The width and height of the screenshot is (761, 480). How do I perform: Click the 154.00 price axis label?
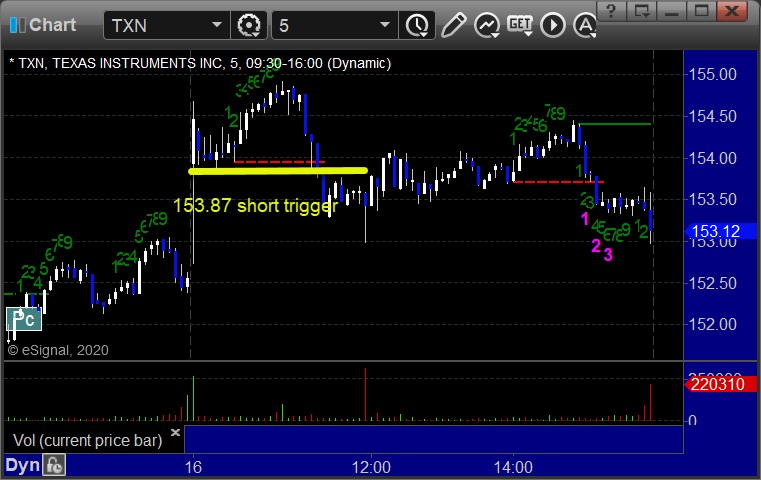pyautogui.click(x=712, y=158)
